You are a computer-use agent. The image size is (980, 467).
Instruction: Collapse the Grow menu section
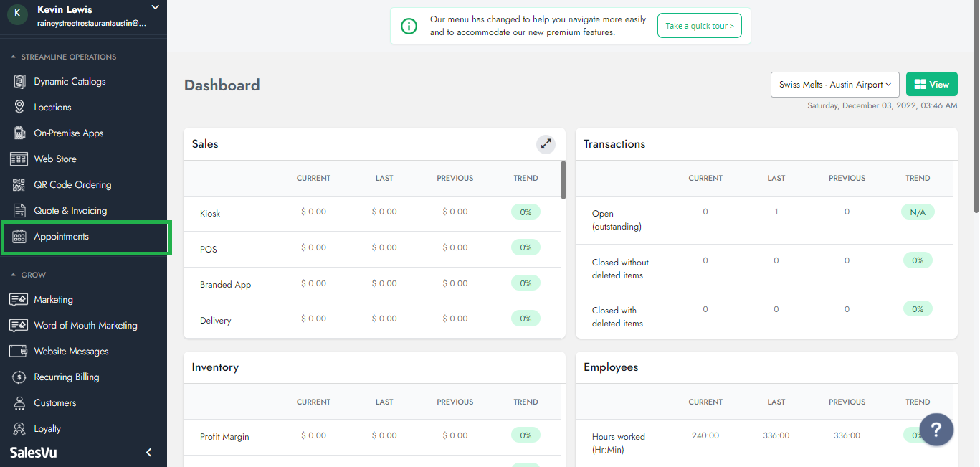(x=13, y=275)
